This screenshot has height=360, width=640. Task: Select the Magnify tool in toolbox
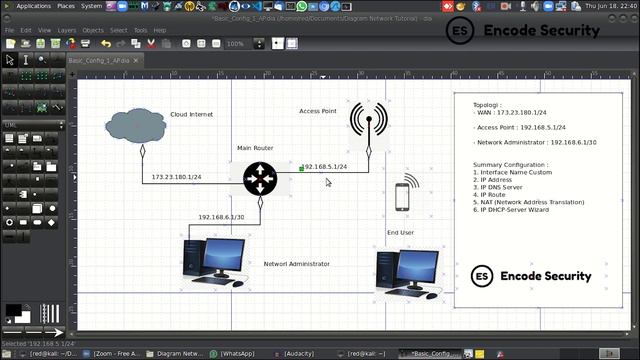click(x=42, y=60)
